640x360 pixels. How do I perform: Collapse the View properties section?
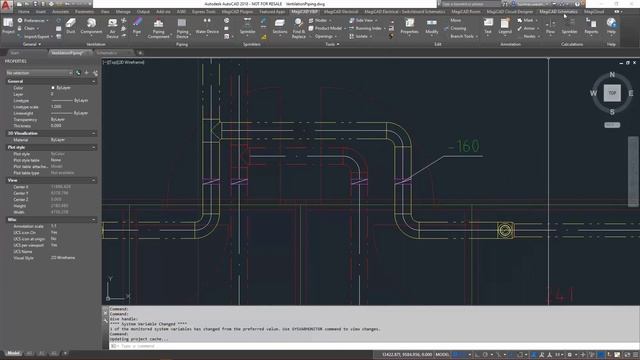[x=93, y=180]
